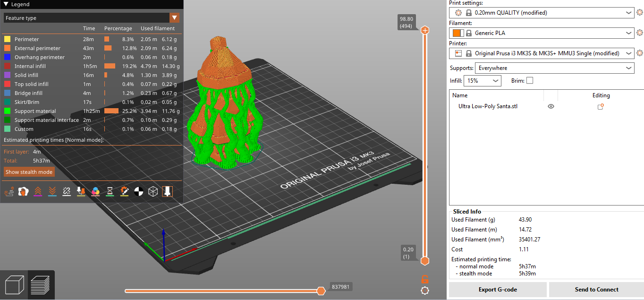644x300 pixels.
Task: Toggle travel moves visibility icon in legend
Action: 8,191
